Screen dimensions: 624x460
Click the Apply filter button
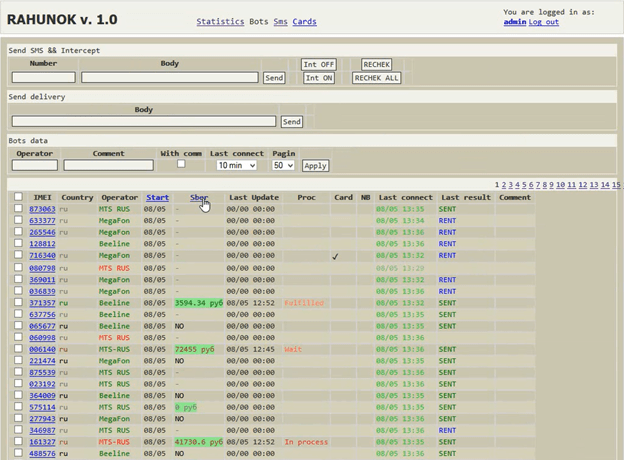(x=315, y=165)
